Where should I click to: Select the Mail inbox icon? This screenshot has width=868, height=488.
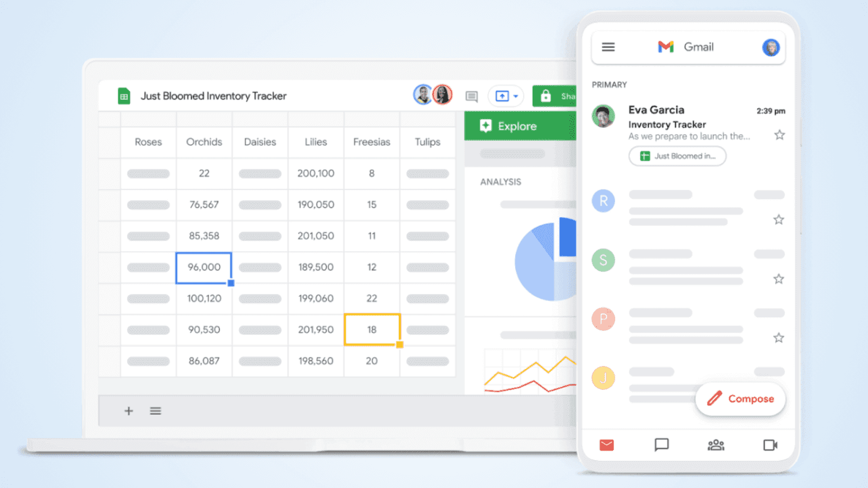click(608, 445)
